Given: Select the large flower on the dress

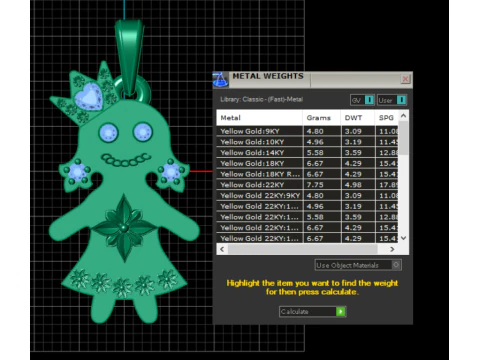Looking at the screenshot, I should [124, 228].
